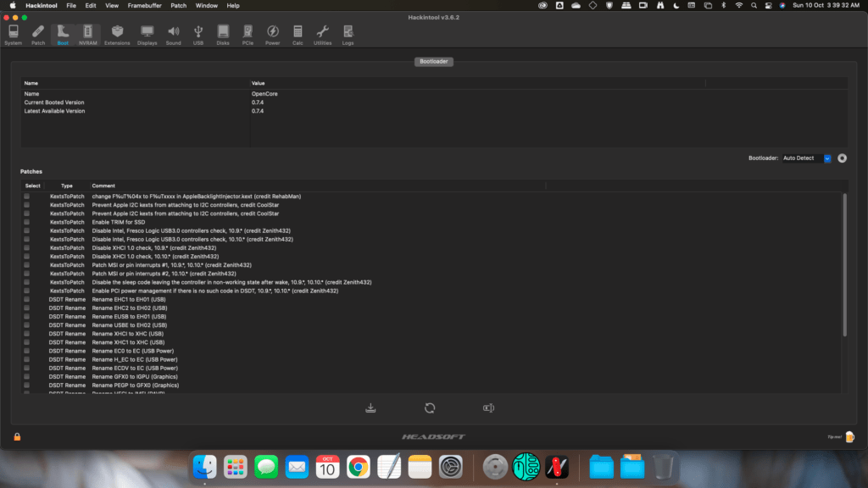Select the Enable PCI power management patch row
Screen dimensions: 868x488
(431, 291)
